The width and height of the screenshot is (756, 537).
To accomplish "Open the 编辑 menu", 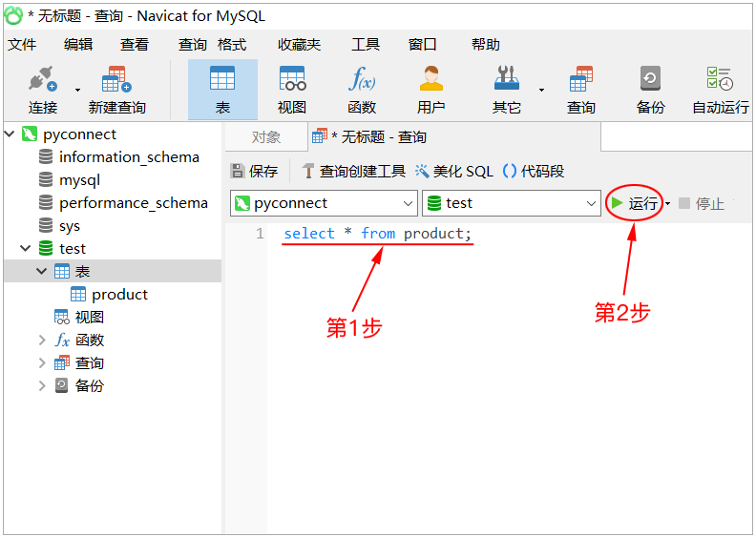I will (x=78, y=44).
